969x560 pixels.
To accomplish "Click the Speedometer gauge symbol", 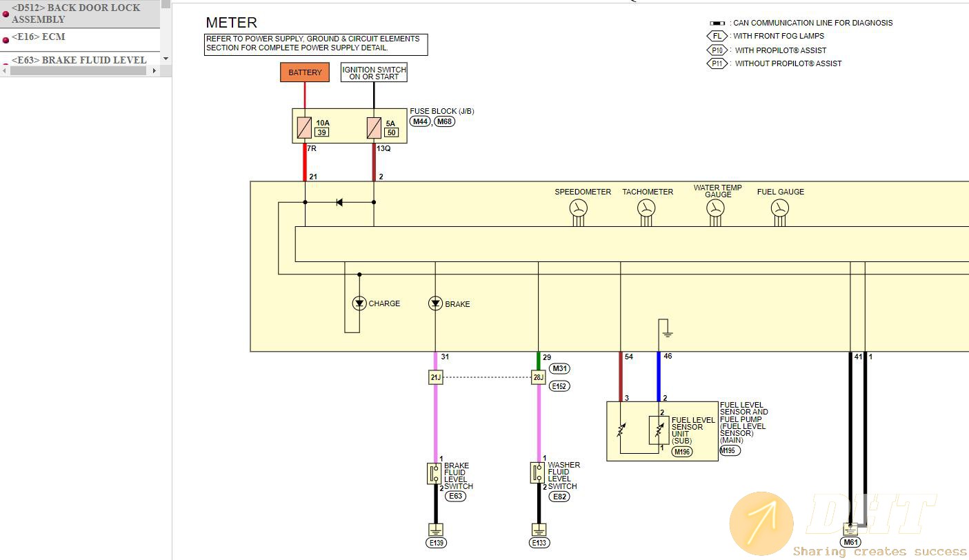I will pos(579,210).
